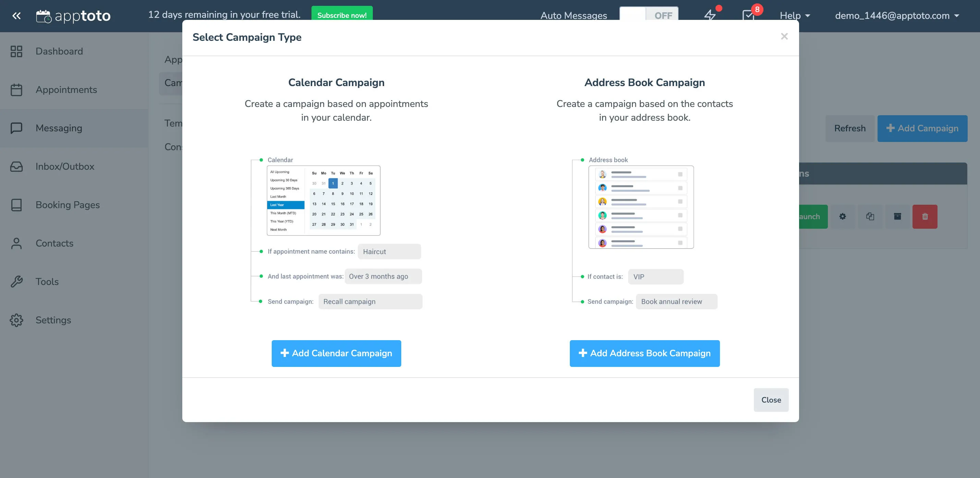Switch to the Messaging section
Image resolution: width=980 pixels, height=478 pixels.
(59, 128)
